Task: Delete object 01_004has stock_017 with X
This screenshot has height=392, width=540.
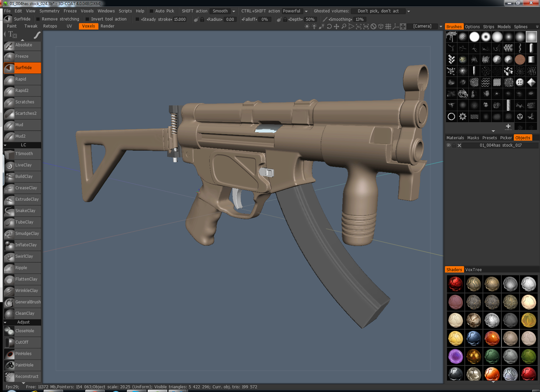Action: tap(459, 145)
